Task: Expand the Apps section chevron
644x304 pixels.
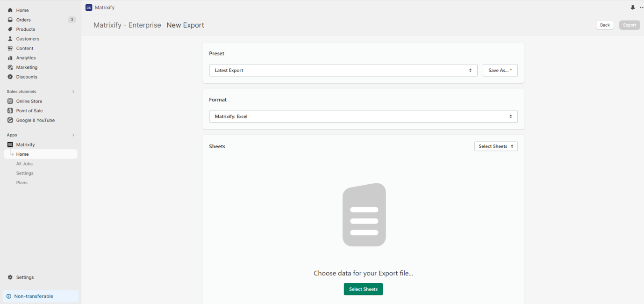Action: coord(73,135)
